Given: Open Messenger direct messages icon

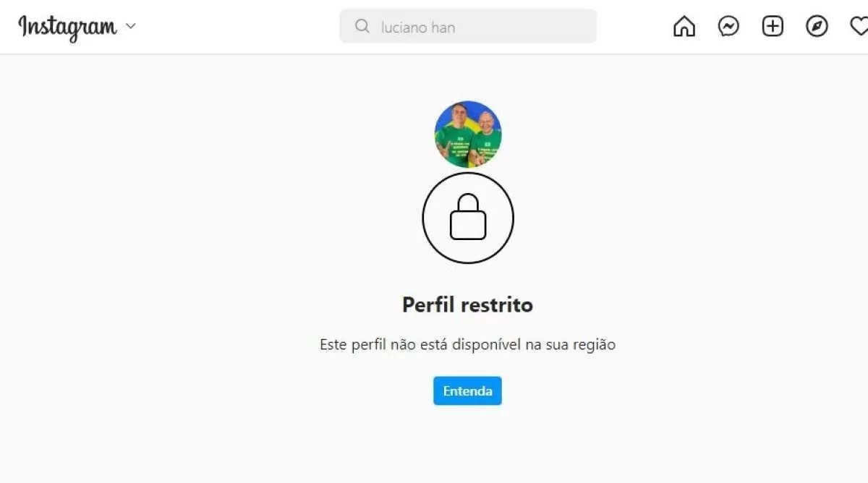Looking at the screenshot, I should click(728, 27).
